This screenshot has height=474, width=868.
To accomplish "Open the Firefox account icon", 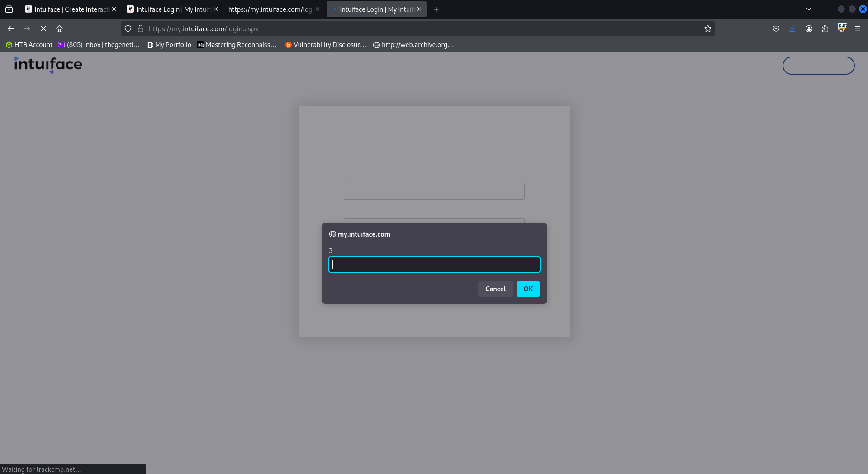I will point(809,28).
